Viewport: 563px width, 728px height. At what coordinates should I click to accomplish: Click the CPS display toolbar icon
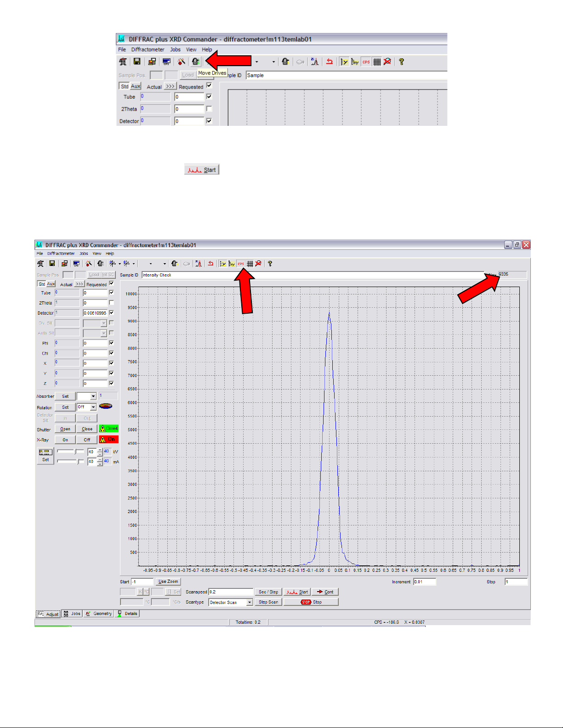point(241,264)
